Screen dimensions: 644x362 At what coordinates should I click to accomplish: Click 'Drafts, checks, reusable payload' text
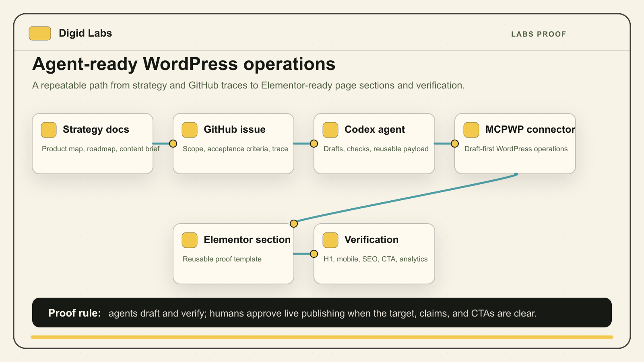376,149
